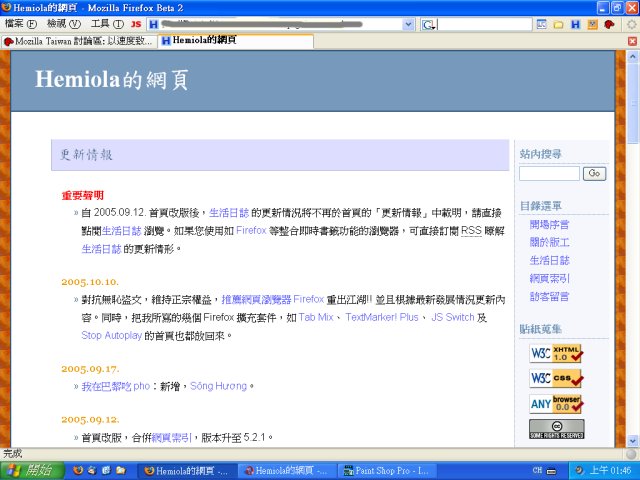Open the 工具 (T) menu
Viewport: 640px width, 480px height.
click(x=107, y=24)
